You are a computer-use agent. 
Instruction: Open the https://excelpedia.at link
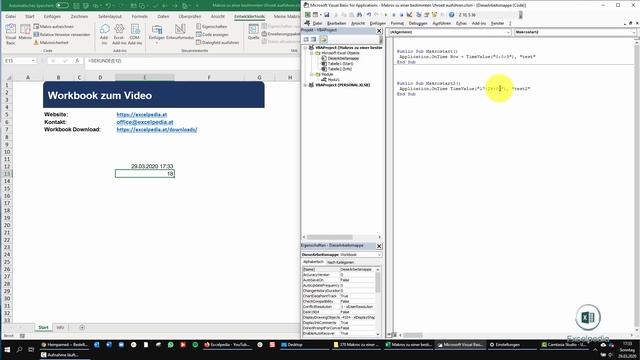click(x=142, y=115)
